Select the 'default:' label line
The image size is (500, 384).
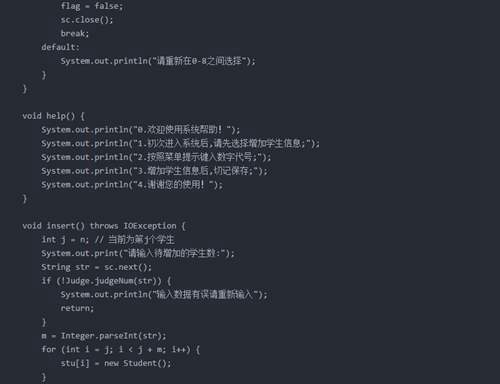click(61, 47)
